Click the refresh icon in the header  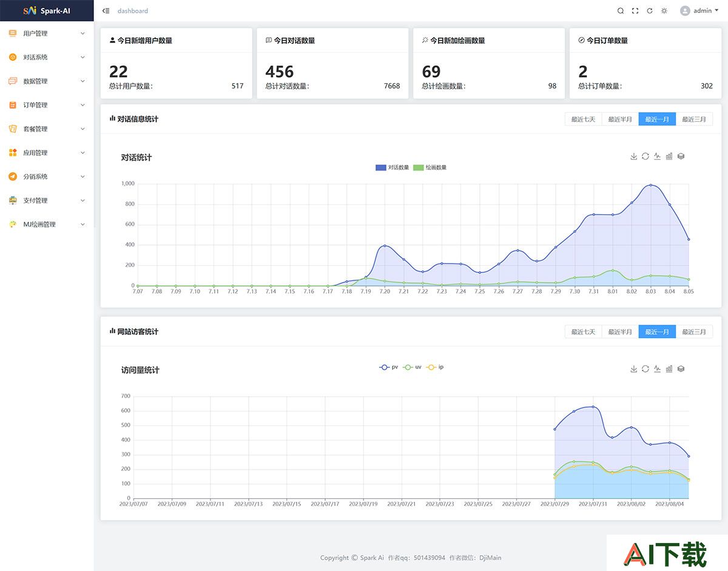point(650,11)
